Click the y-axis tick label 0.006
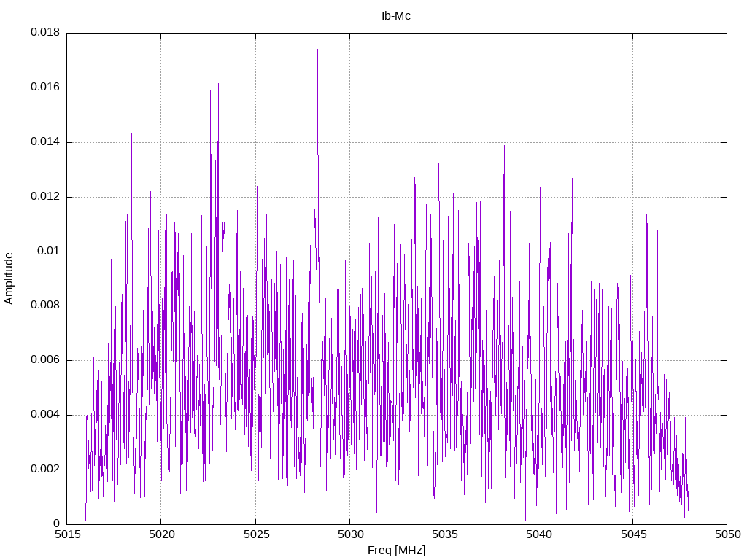Viewport: 747px width, 560px height. tap(45, 359)
